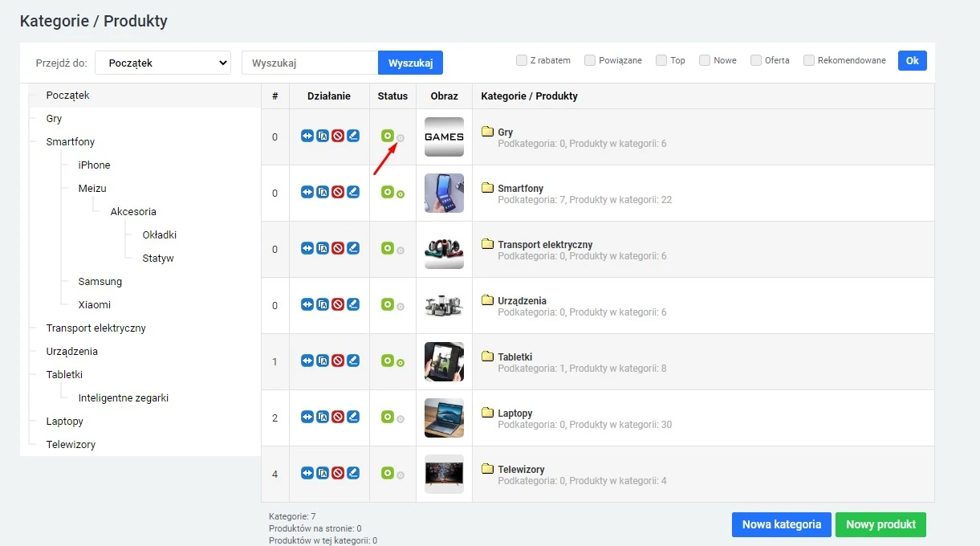The width and height of the screenshot is (980, 546).
Task: Click the red delete icon for Telewizory category
Action: tap(338, 473)
